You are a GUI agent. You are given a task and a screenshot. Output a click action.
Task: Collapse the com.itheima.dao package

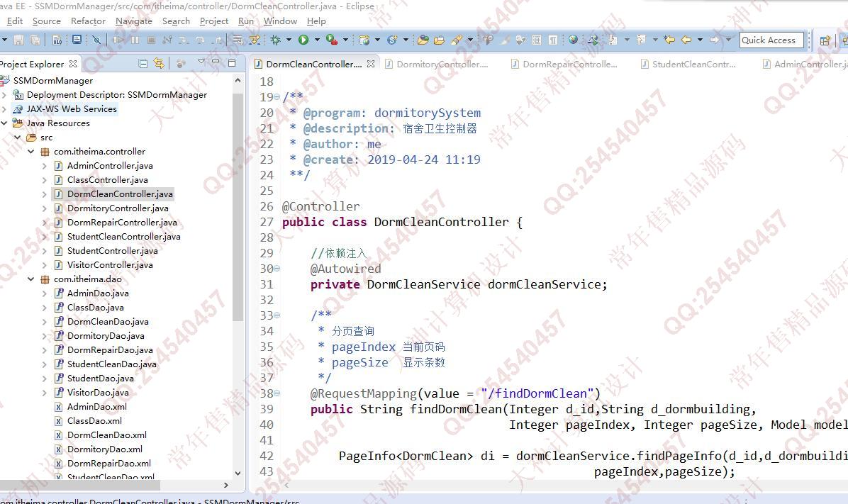point(30,279)
